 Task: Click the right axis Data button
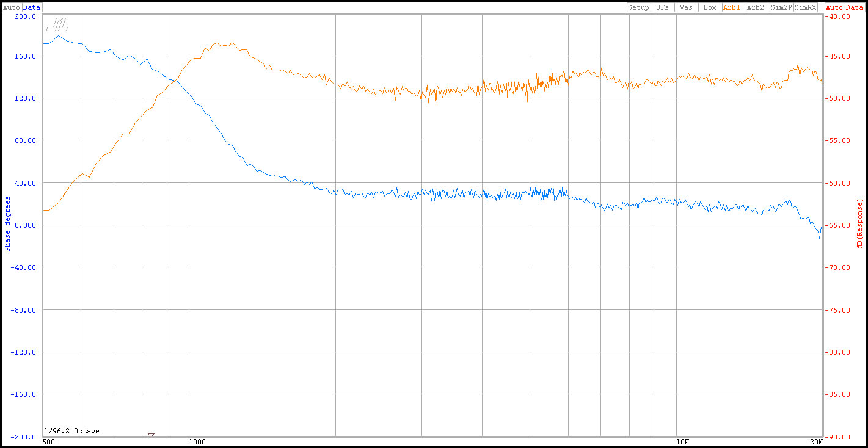[x=855, y=7]
